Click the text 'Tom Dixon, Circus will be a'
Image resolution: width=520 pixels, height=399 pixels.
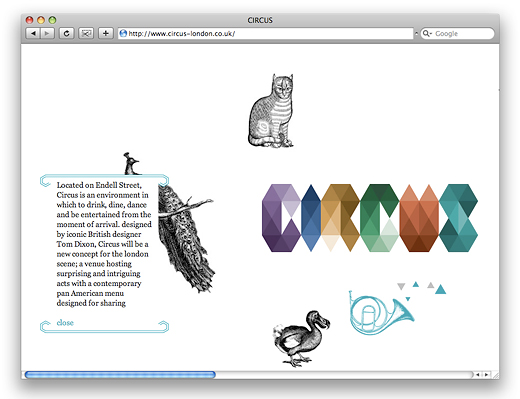(102, 244)
